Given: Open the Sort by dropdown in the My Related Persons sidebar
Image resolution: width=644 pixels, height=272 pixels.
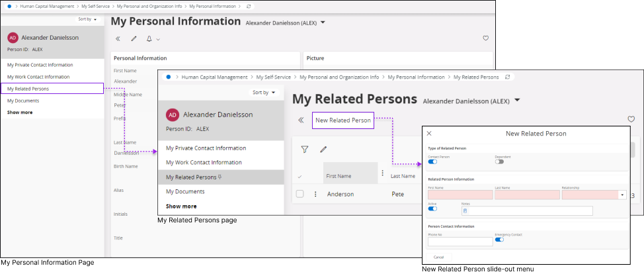Looking at the screenshot, I should tap(264, 93).
